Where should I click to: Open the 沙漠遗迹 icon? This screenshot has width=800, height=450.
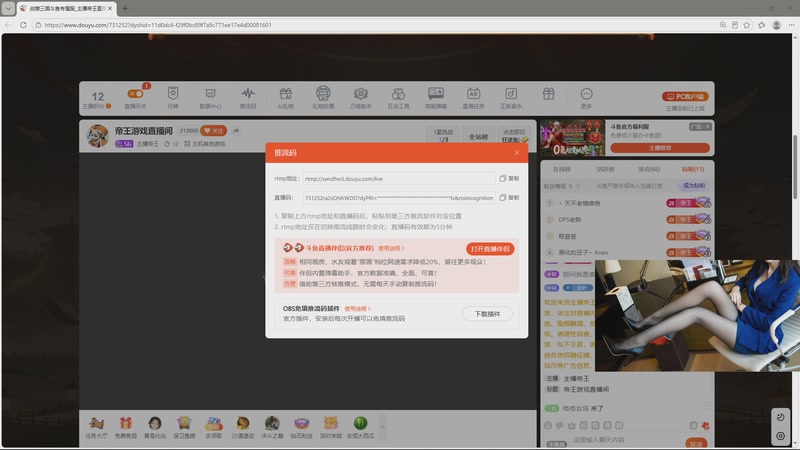tap(243, 427)
